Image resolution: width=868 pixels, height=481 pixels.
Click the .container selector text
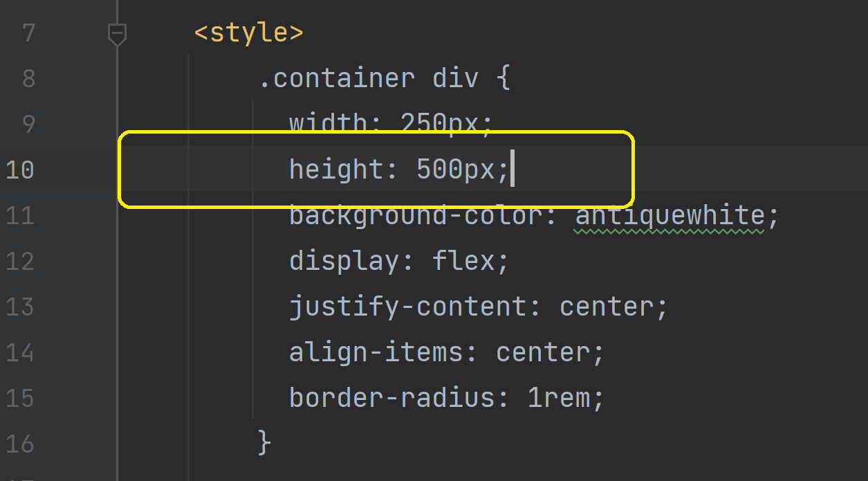[337, 78]
